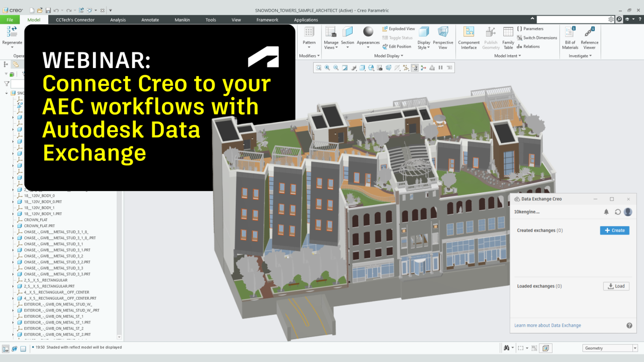Open the Family Table
The height and width of the screenshot is (362, 644).
pyautogui.click(x=508, y=38)
